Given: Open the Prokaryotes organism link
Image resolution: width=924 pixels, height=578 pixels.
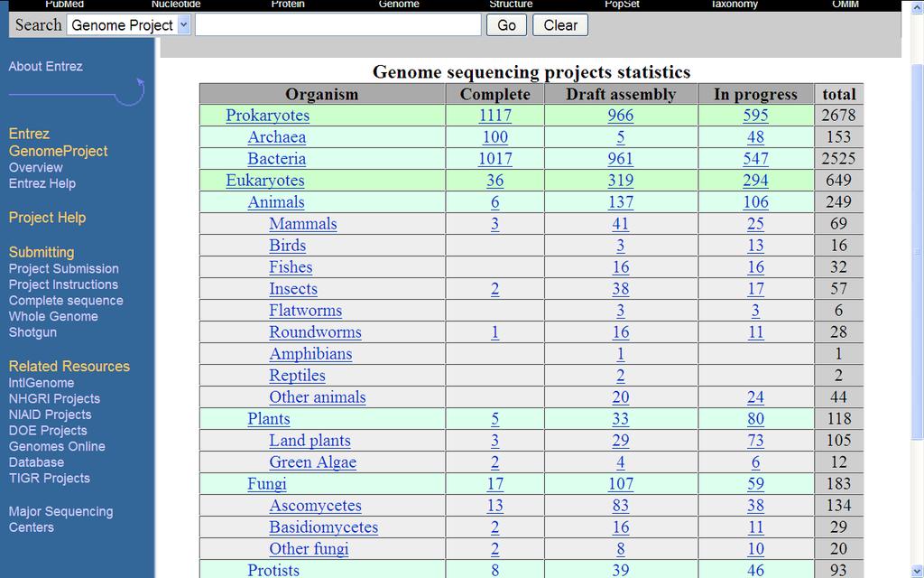Looking at the screenshot, I should coord(267,115).
